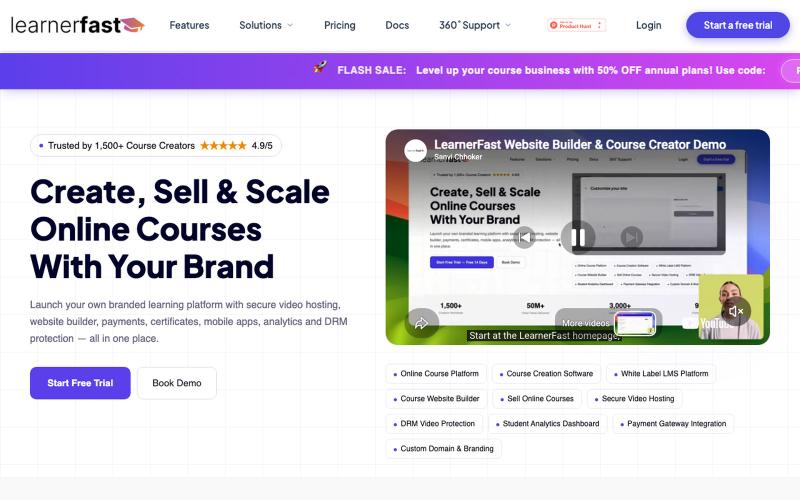Unmute the video with speaker icon
800x500 pixels.
[x=736, y=311]
